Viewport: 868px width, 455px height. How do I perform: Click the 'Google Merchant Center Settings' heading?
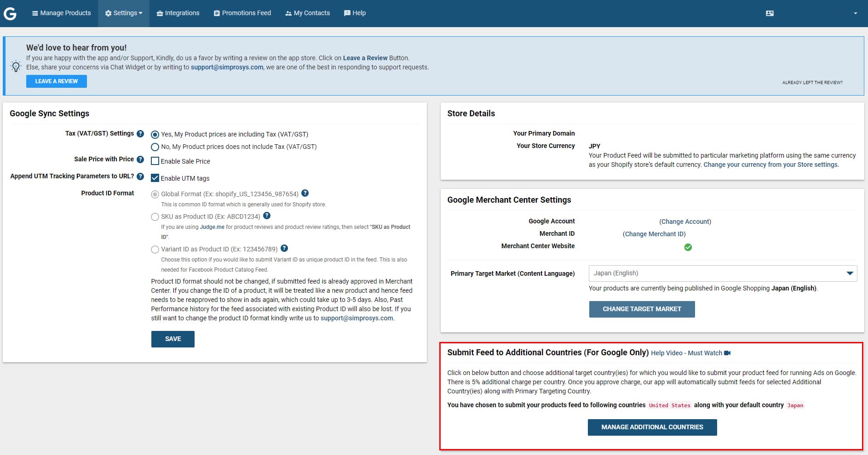(509, 200)
